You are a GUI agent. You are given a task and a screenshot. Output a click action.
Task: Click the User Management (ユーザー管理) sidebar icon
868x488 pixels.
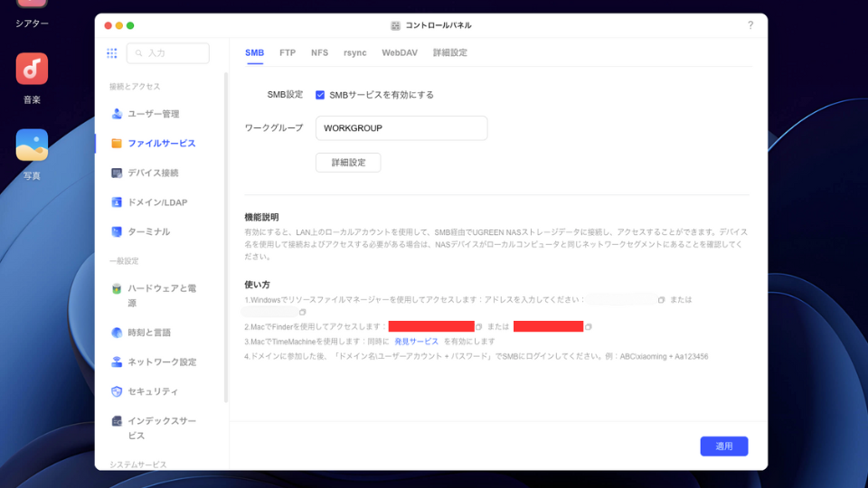click(x=117, y=114)
